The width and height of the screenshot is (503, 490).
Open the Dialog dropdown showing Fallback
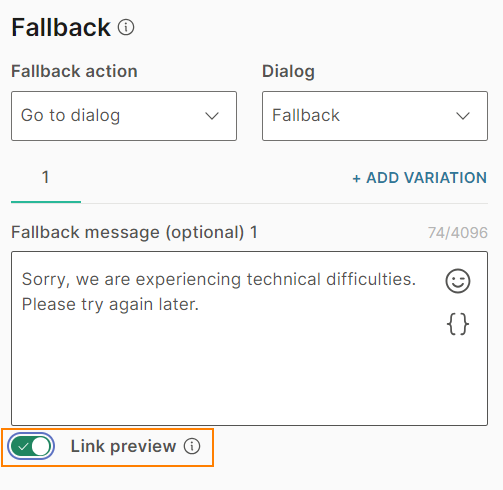click(375, 116)
